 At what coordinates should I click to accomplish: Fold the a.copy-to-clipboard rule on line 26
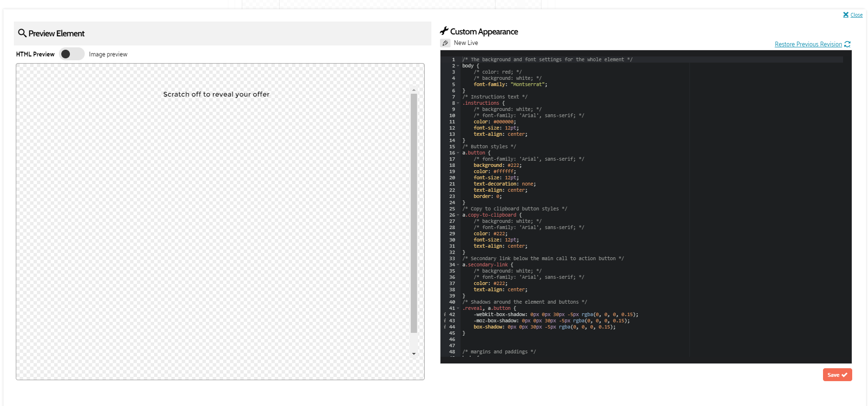click(x=458, y=215)
